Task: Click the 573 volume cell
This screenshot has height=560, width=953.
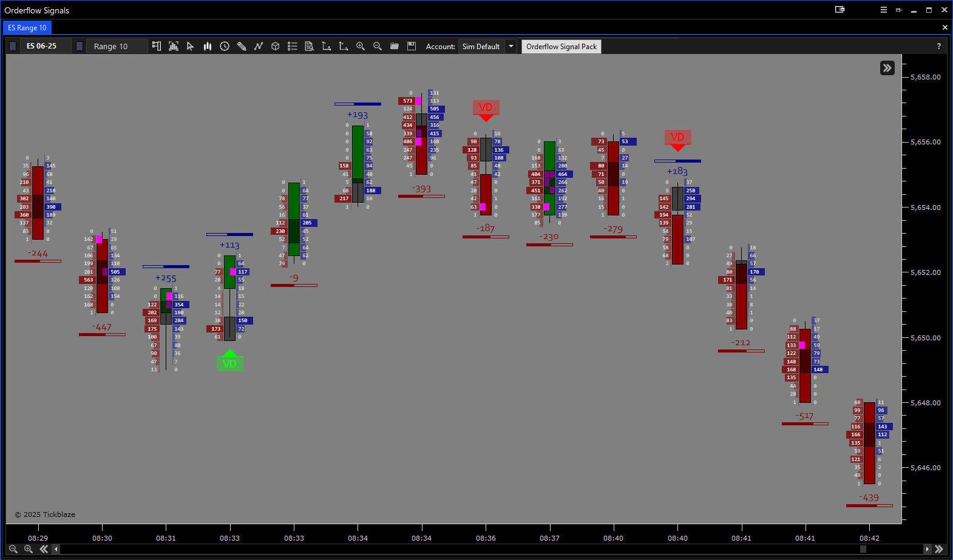Action: click(407, 101)
